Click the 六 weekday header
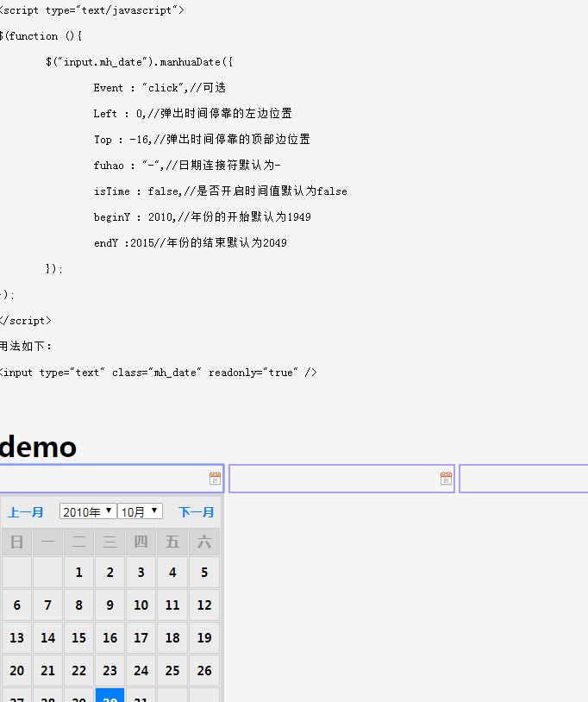Screen dimensions: 588x702 (204, 542)
